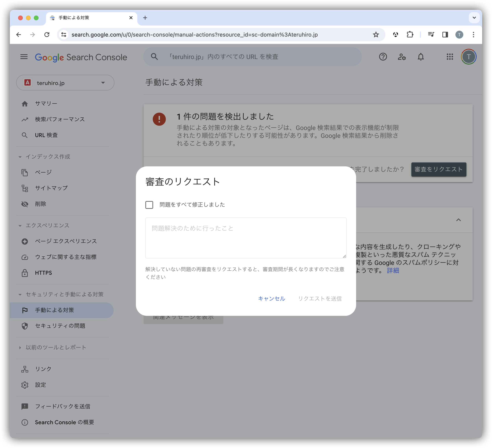
Task: Switch to the 手動による対策 browser tab
Action: (74, 18)
